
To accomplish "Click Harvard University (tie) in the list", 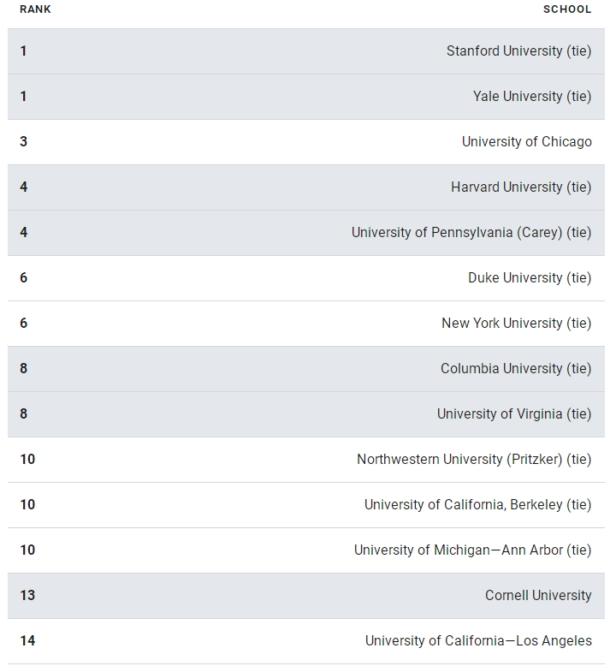I will click(x=521, y=187).
